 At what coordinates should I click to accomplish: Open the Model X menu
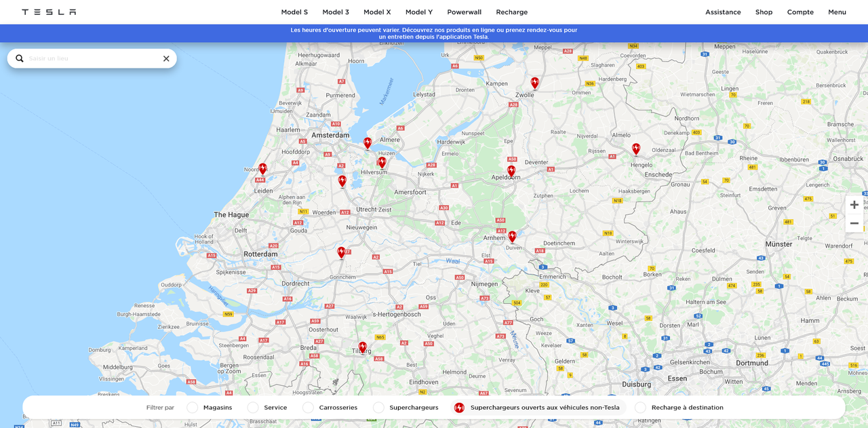tap(377, 12)
